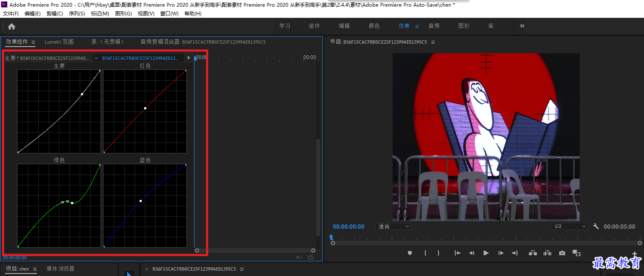Step back one frame

(472, 253)
